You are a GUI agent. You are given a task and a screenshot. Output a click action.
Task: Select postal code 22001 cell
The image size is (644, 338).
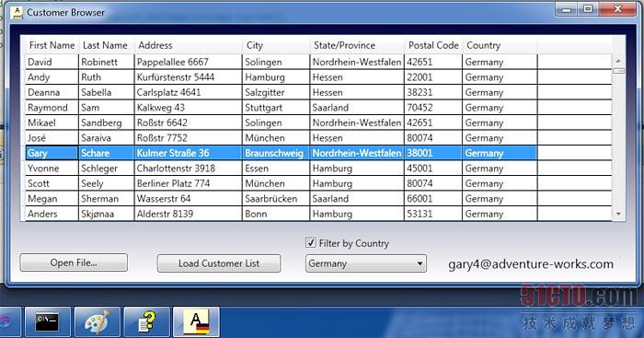pyautogui.click(x=433, y=77)
